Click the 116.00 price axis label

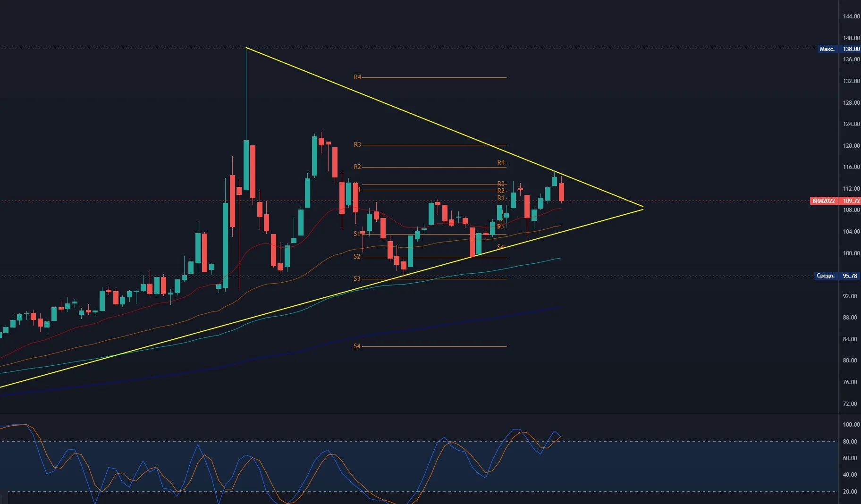851,167
